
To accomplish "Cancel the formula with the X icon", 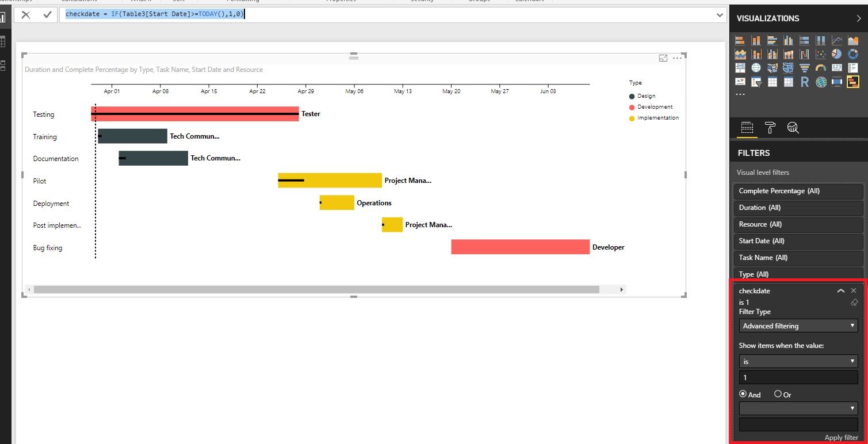I will pyautogui.click(x=26, y=15).
